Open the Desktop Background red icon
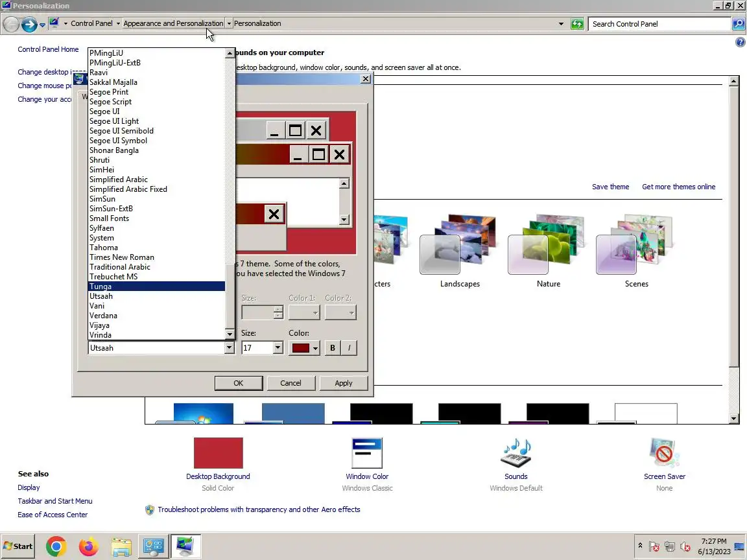 [x=218, y=453]
